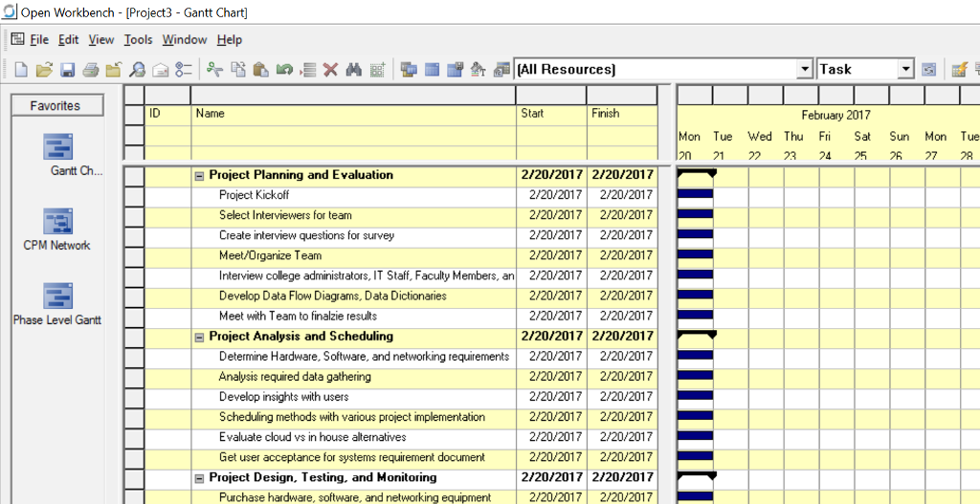Click the February 2017 timescale header
The width and height of the screenshot is (980, 504).
tap(835, 115)
